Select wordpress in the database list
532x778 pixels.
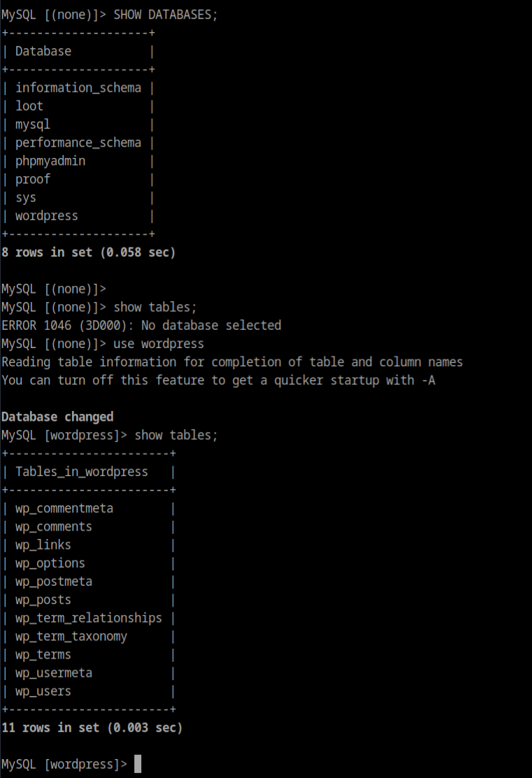47,216
